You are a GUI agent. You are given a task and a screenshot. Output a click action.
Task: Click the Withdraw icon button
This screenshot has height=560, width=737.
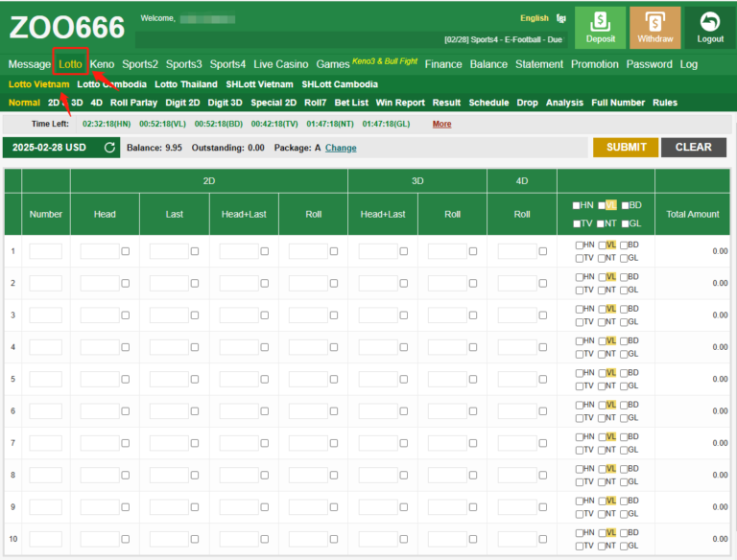[655, 28]
